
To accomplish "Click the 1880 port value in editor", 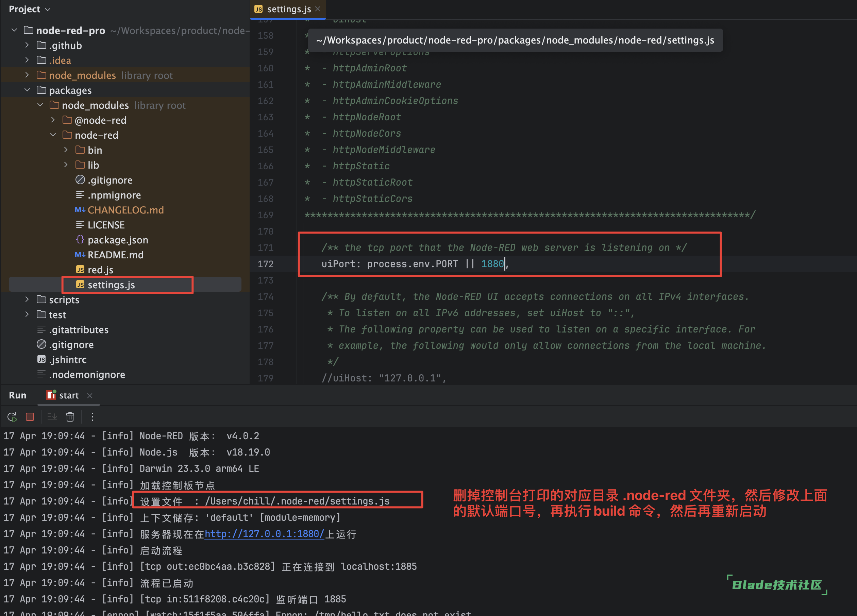I will (492, 263).
